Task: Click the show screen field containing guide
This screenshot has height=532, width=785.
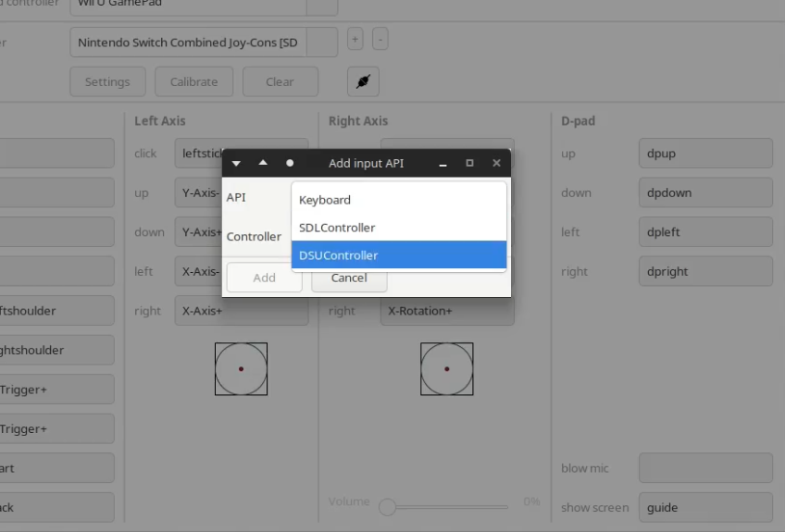Action: [x=704, y=507]
